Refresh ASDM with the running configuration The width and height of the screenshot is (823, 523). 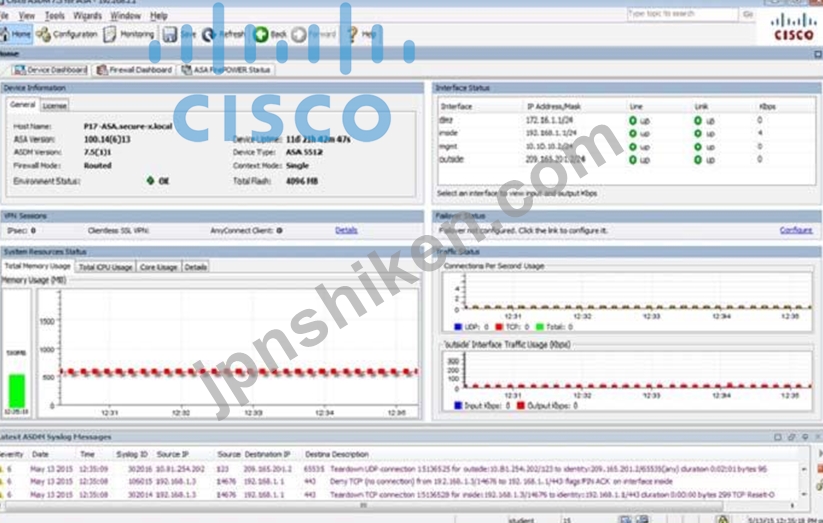coord(223,35)
